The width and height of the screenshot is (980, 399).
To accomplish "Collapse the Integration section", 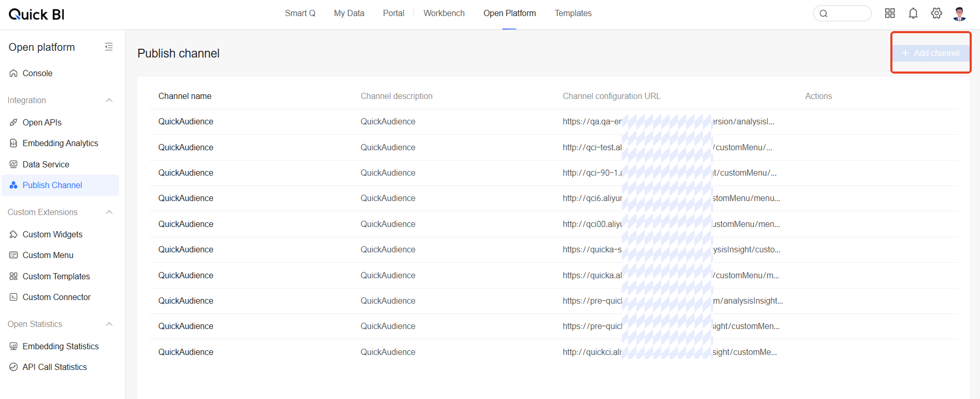I will pos(109,101).
